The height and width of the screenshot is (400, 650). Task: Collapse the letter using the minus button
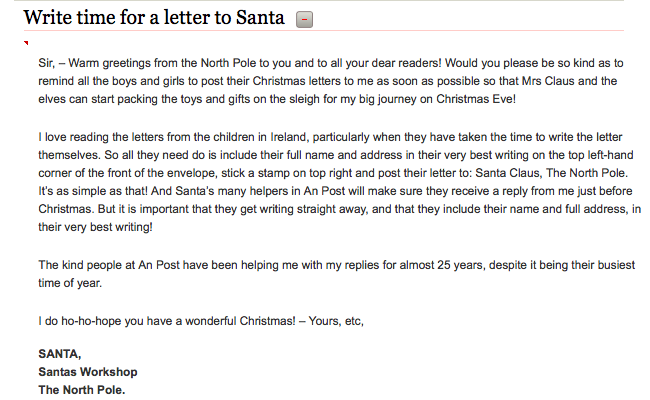tap(306, 19)
